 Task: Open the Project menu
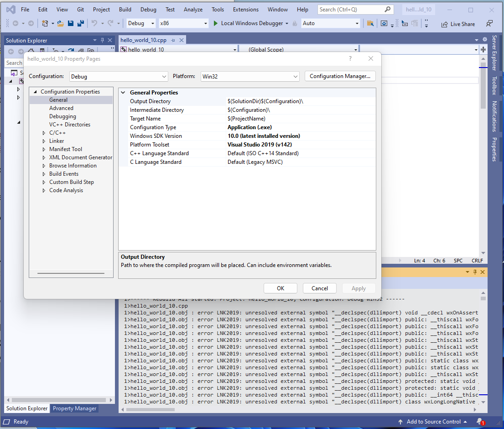(101, 9)
